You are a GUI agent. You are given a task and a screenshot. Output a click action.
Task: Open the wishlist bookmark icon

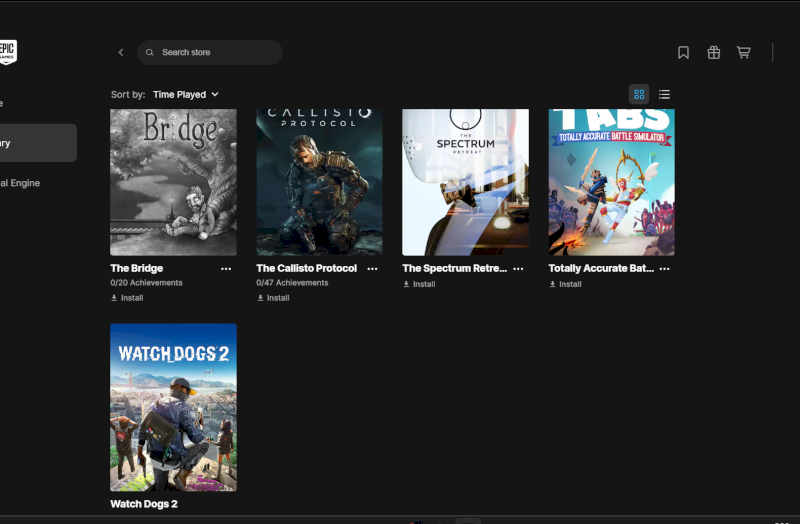(683, 52)
